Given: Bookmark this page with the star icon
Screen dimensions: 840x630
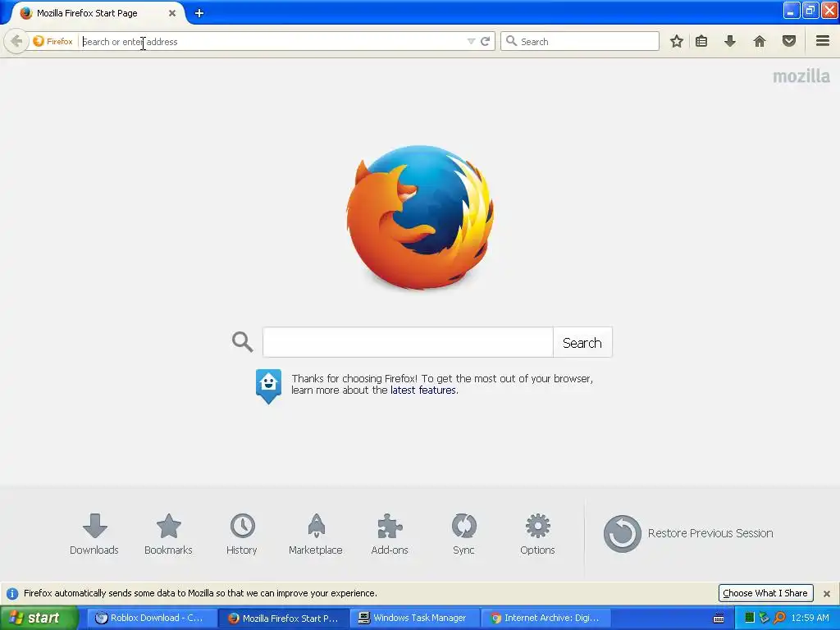Looking at the screenshot, I should pyautogui.click(x=677, y=41).
